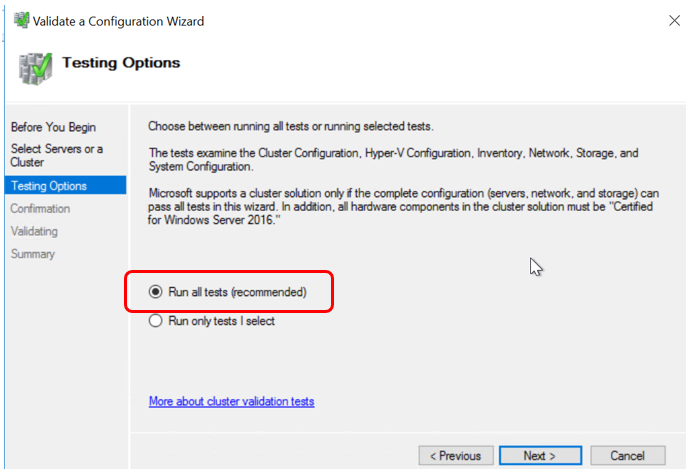
Task: Go to Before You Begin step
Action: pyautogui.click(x=53, y=127)
